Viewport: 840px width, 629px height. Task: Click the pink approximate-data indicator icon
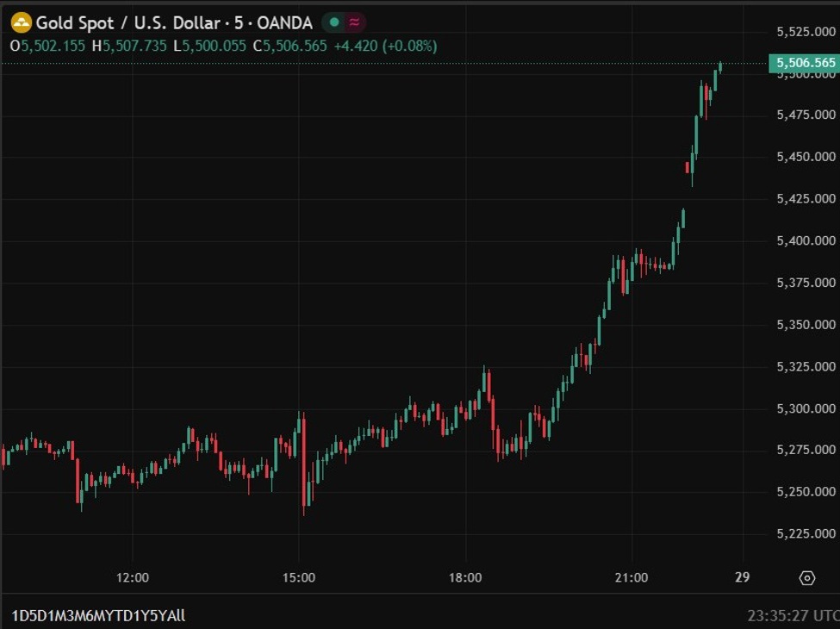click(x=354, y=22)
